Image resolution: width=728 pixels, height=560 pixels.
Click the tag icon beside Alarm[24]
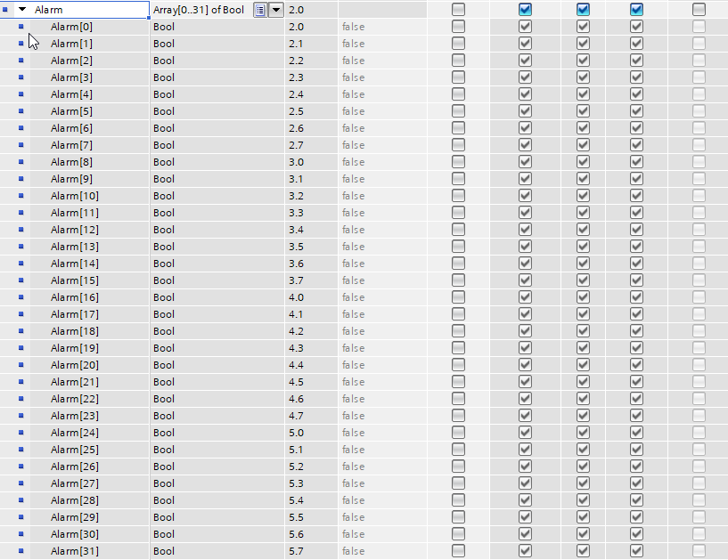coord(20,433)
